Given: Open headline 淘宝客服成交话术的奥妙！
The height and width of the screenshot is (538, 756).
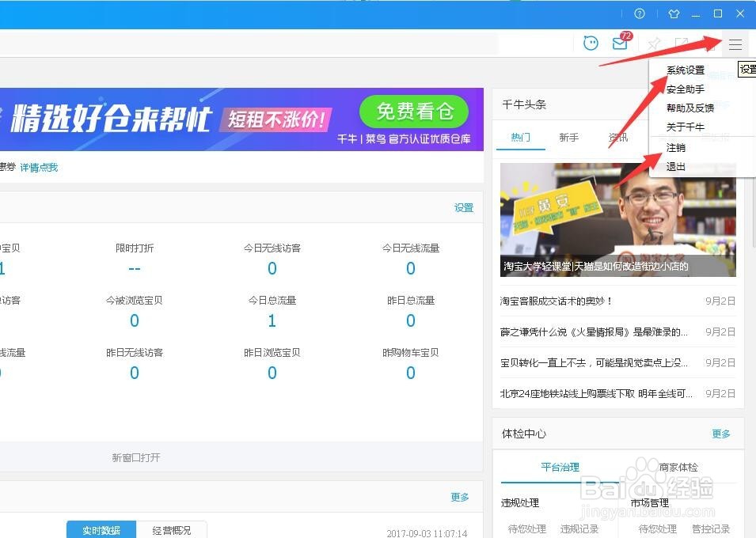Looking at the screenshot, I should [557, 301].
